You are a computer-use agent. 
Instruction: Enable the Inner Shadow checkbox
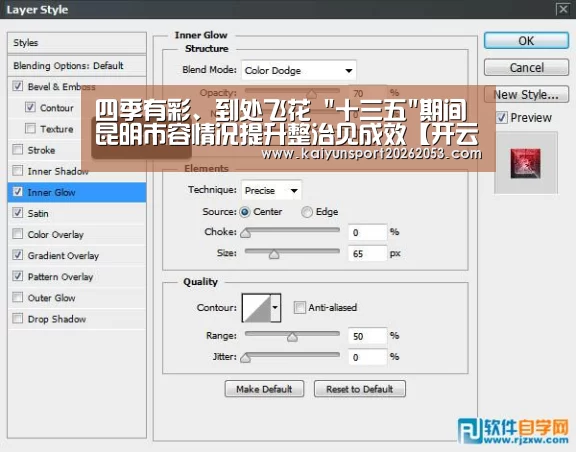(18, 171)
